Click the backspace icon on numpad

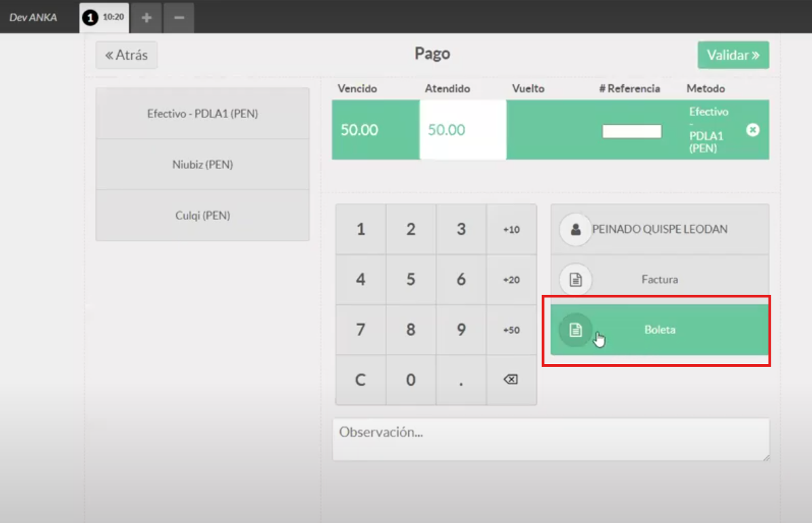(x=511, y=380)
